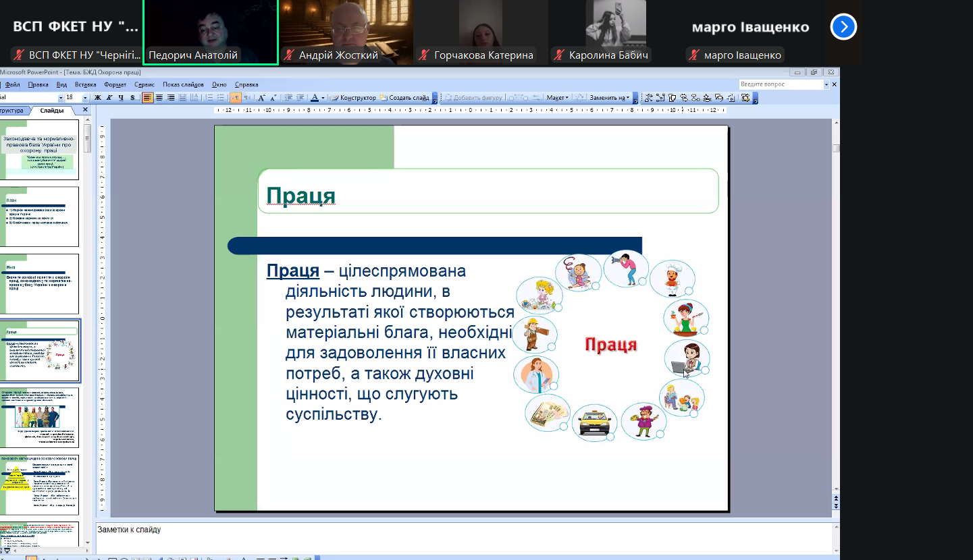Viewport: 973px width, 560px height.
Task: Toggle italic formatting (К button)
Action: (x=109, y=98)
